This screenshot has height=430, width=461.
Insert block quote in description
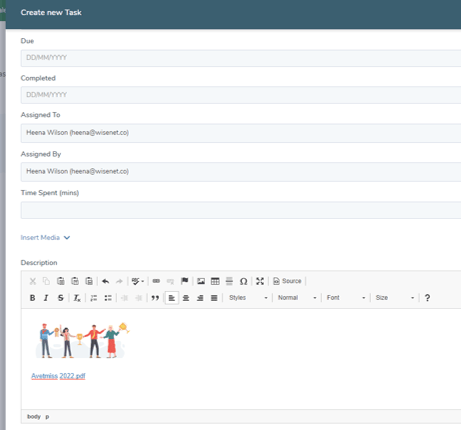click(x=155, y=298)
